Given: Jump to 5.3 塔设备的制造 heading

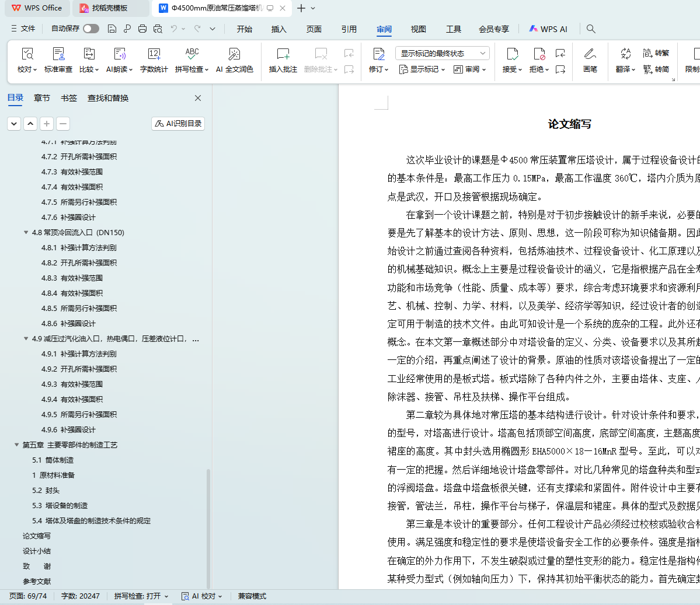Looking at the screenshot, I should 60,505.
